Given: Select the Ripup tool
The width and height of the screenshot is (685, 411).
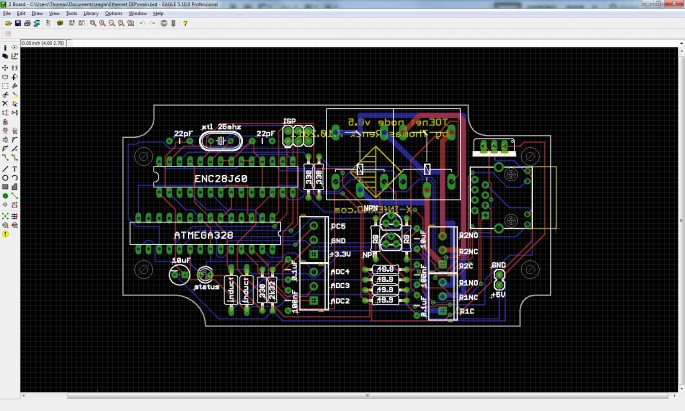Looking at the screenshot, I should point(14,157).
